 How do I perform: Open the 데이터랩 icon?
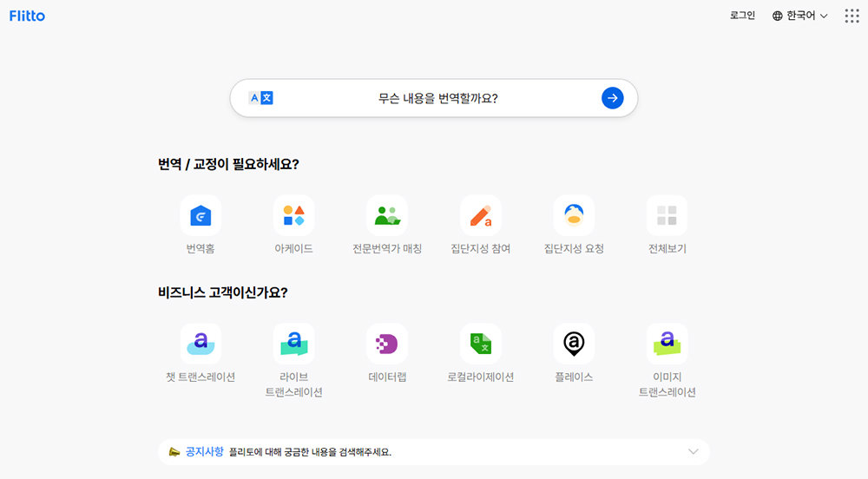(x=387, y=344)
